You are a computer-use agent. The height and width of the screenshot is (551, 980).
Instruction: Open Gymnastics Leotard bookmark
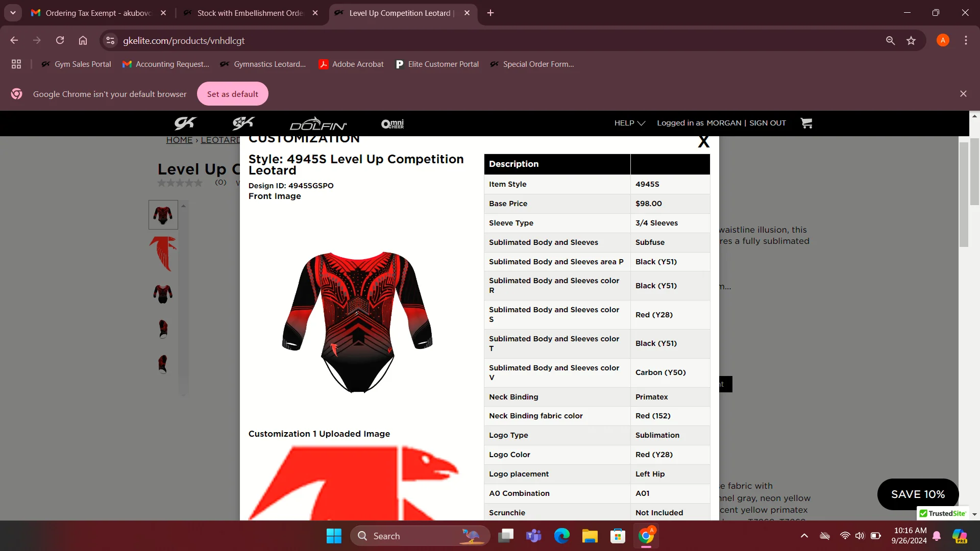[263, 64]
